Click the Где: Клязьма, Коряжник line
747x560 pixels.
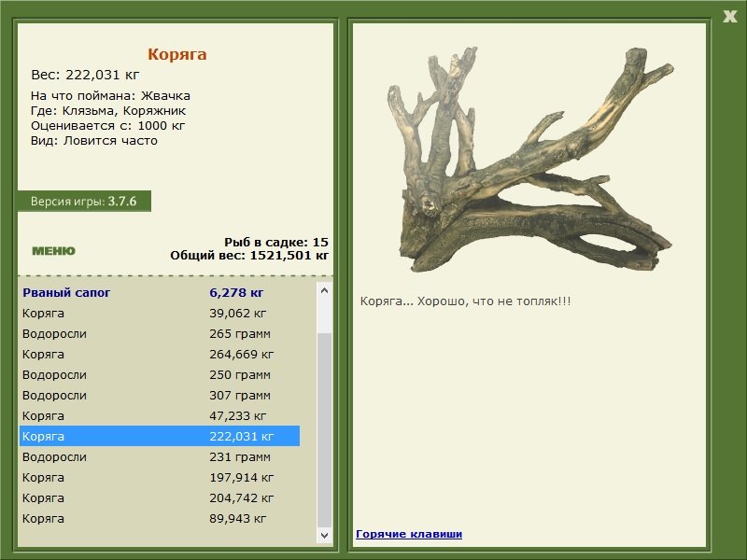(108, 111)
